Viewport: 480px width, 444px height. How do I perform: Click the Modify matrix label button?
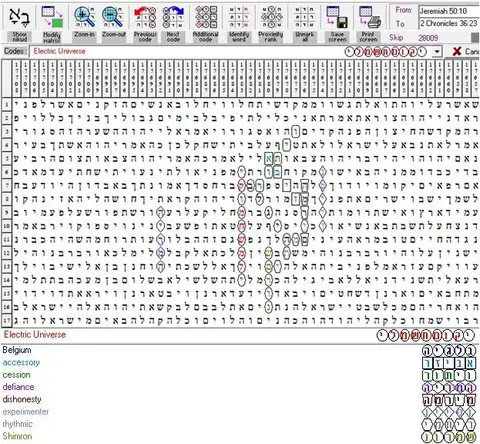click(x=52, y=37)
